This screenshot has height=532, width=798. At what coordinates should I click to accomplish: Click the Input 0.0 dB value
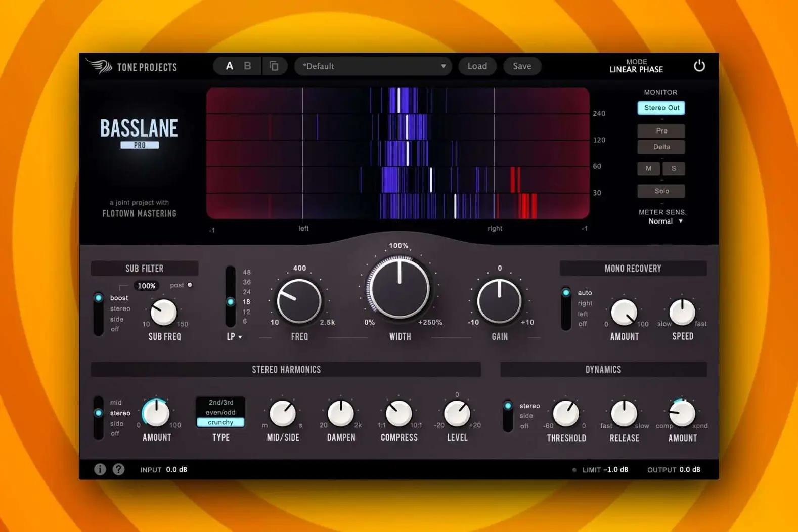tap(176, 470)
